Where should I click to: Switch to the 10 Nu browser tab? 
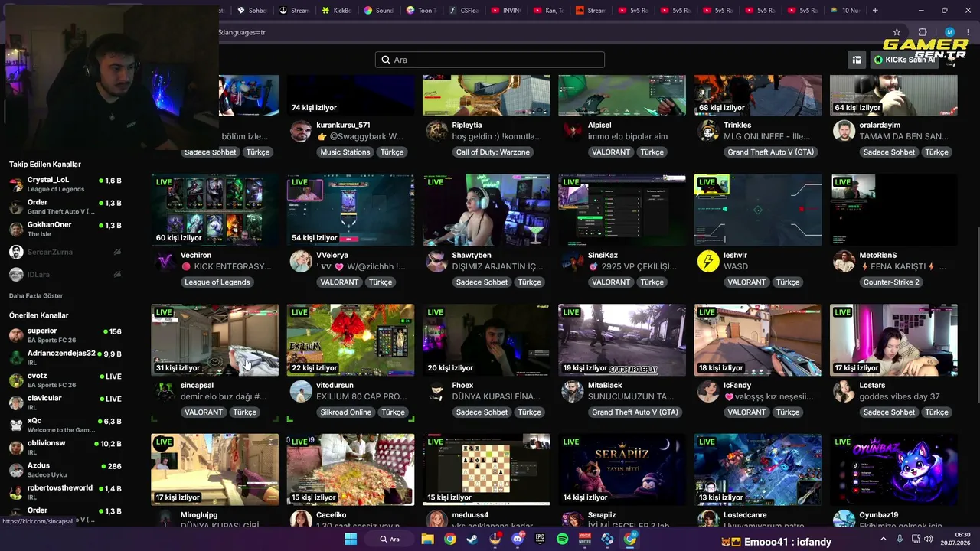844,11
